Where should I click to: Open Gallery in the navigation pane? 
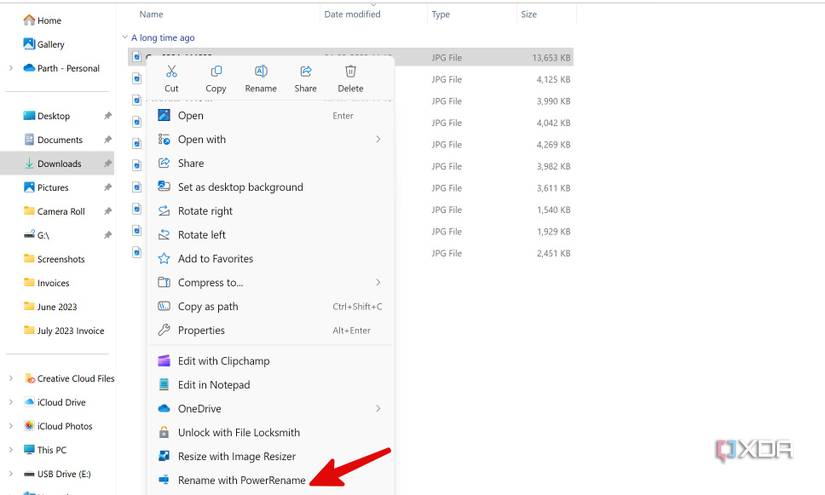coord(50,44)
